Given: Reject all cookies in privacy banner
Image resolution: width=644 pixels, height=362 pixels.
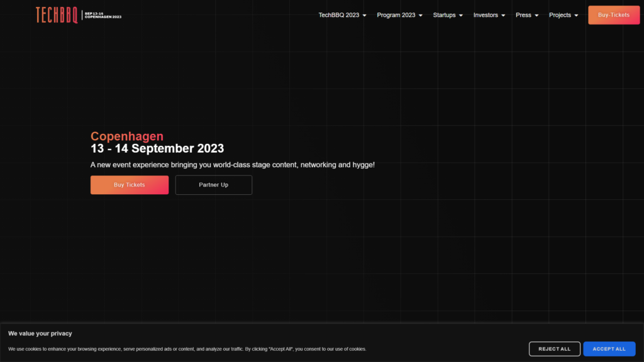Looking at the screenshot, I should click(x=555, y=349).
